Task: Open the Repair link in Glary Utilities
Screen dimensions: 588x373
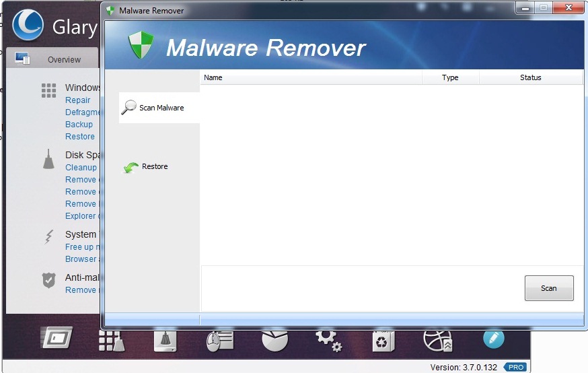Action: click(77, 100)
